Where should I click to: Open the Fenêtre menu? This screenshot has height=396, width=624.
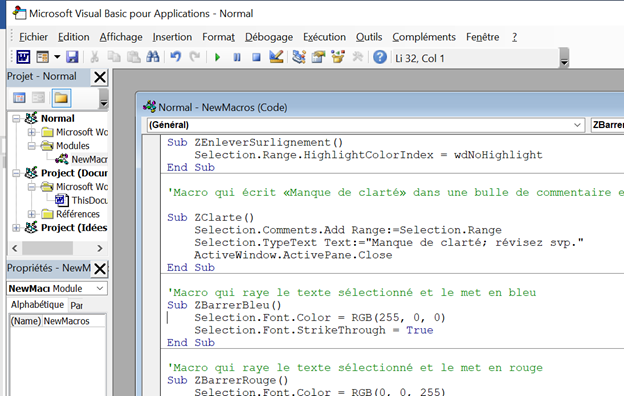(483, 37)
